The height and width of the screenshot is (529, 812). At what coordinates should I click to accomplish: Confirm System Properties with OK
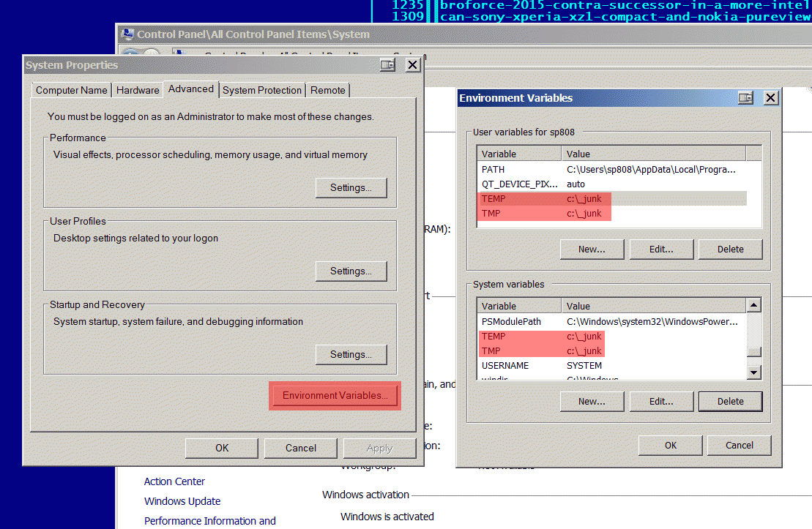point(222,449)
